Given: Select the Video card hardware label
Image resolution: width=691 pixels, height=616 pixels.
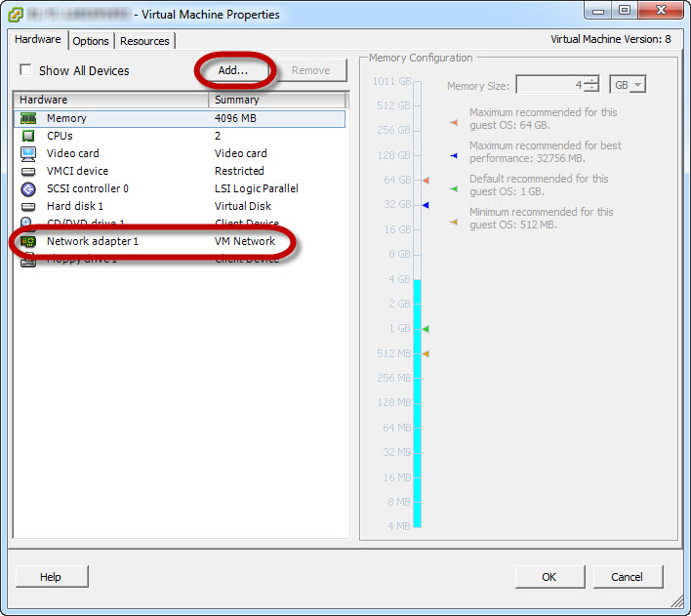Looking at the screenshot, I should click(x=73, y=153).
